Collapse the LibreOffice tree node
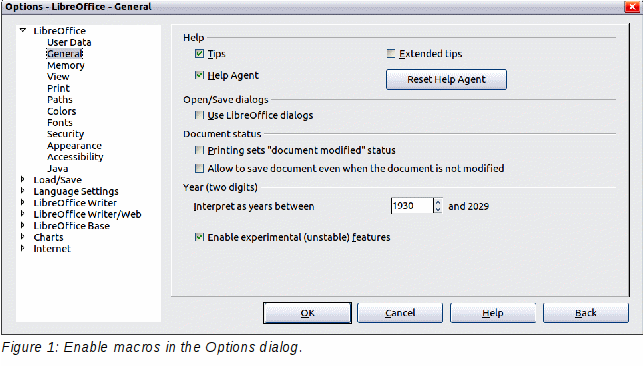 pyautogui.click(x=23, y=30)
